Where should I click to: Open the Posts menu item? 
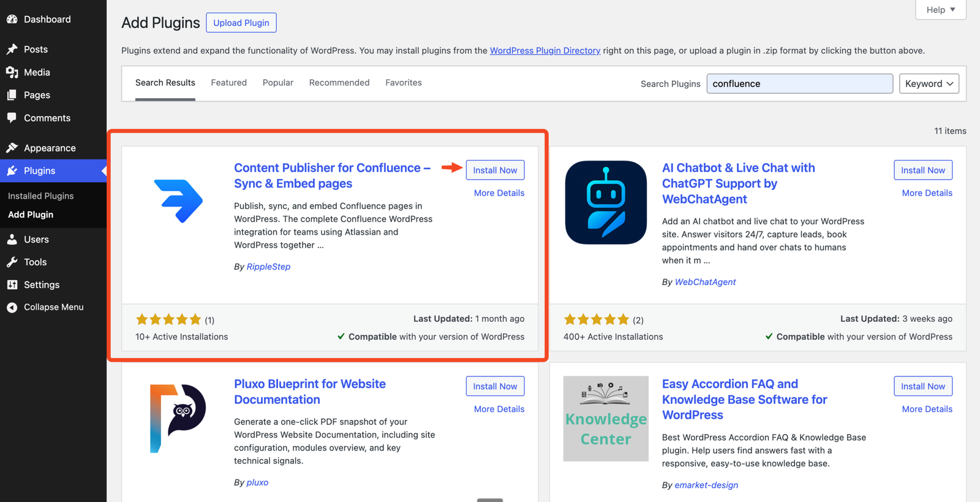(53, 49)
